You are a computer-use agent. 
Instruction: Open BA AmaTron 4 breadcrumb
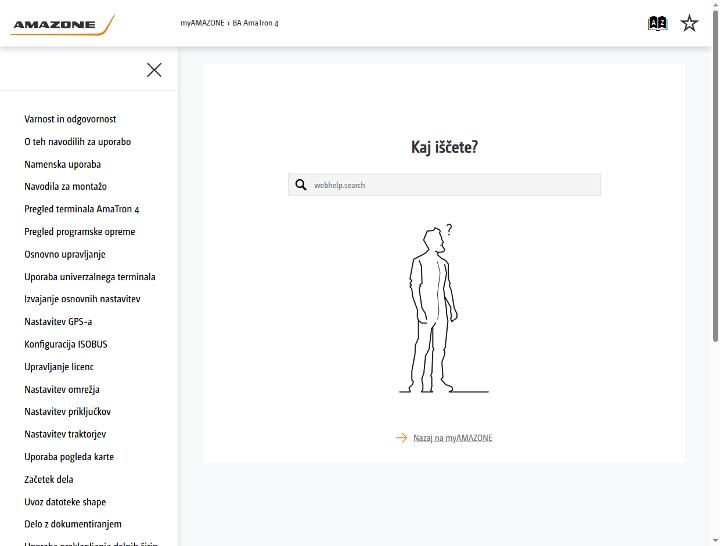coord(255,23)
